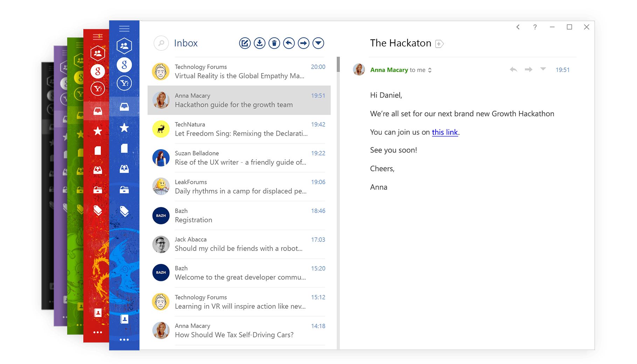The width and height of the screenshot is (637, 364).
Task: Open the Yahoo account in blue sidebar
Action: point(124,83)
